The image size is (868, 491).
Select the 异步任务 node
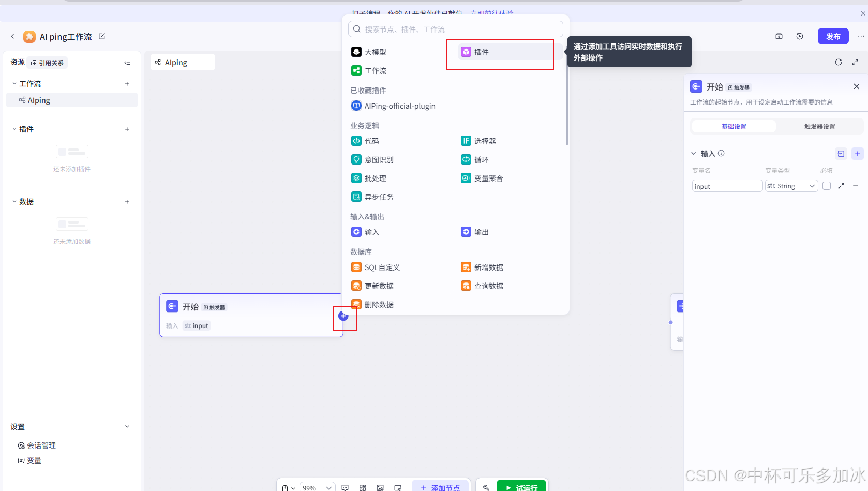[372, 197]
